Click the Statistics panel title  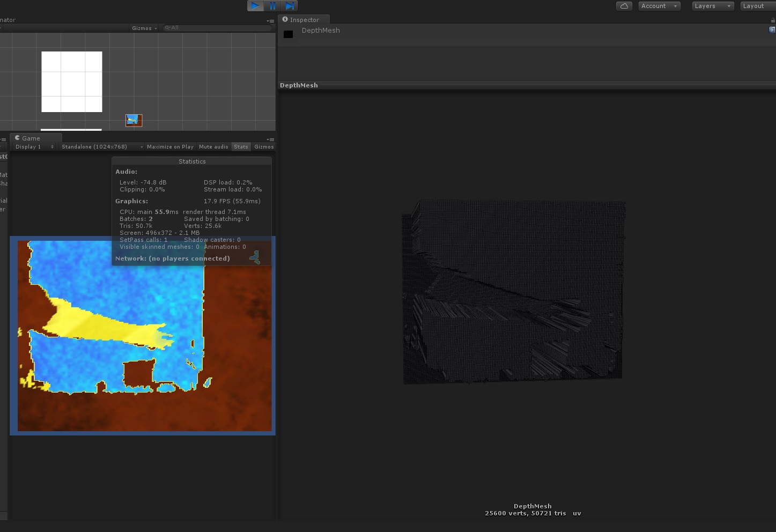coord(192,161)
